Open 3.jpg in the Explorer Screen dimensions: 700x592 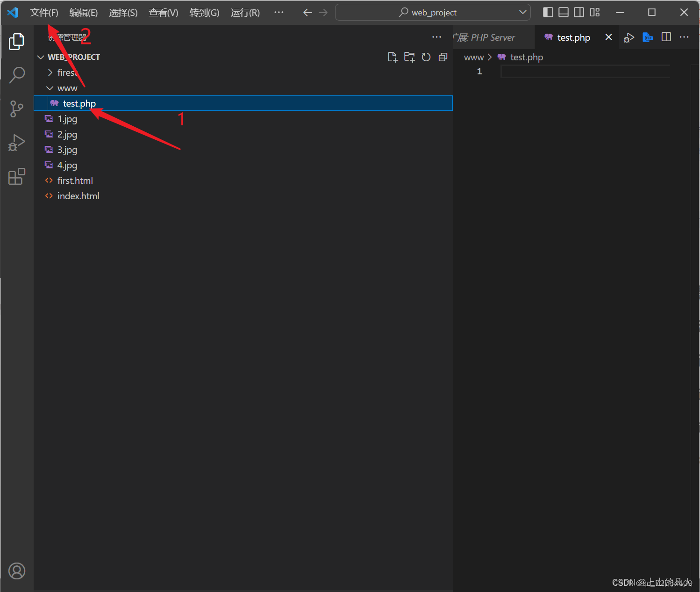click(x=243, y=150)
